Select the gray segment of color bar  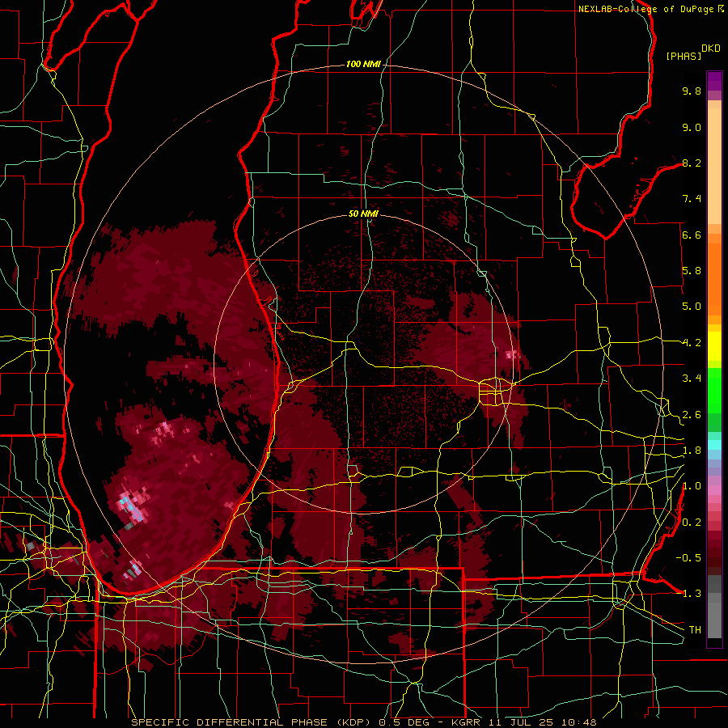(714, 606)
